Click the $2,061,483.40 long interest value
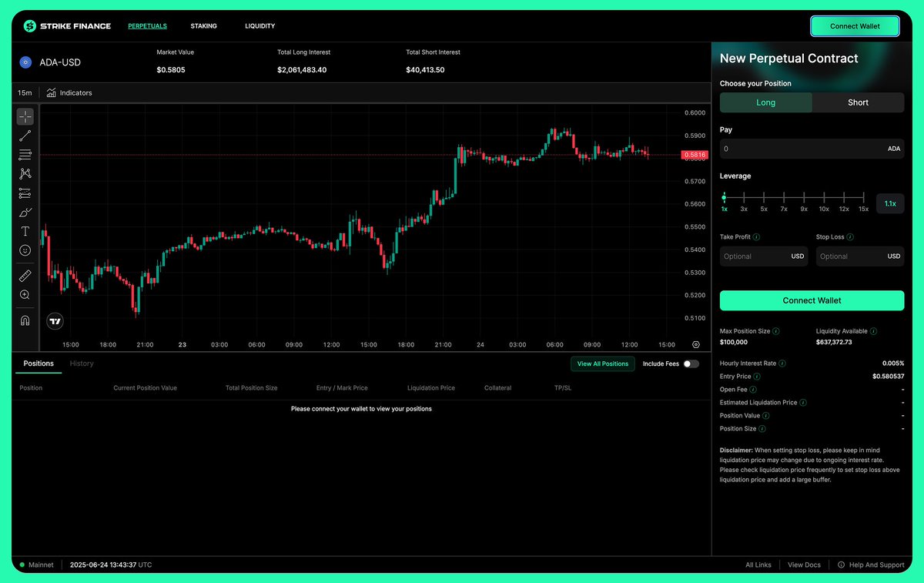This screenshot has width=924, height=583. coord(302,70)
